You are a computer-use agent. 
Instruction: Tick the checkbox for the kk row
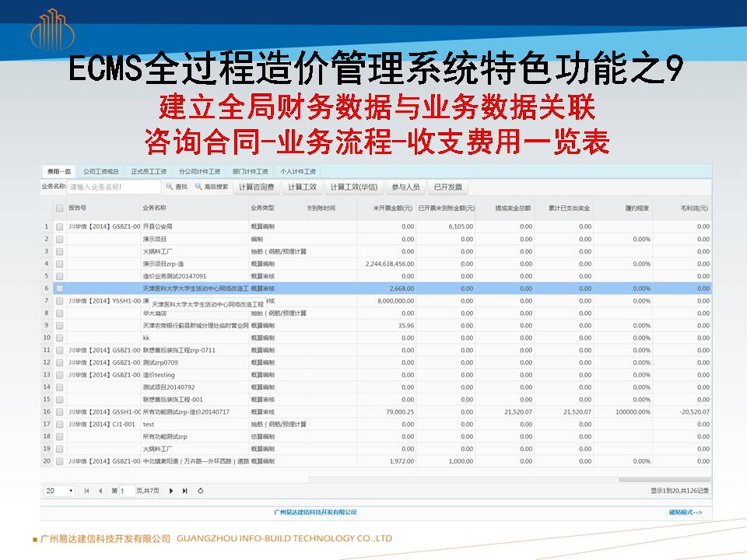[x=60, y=338]
